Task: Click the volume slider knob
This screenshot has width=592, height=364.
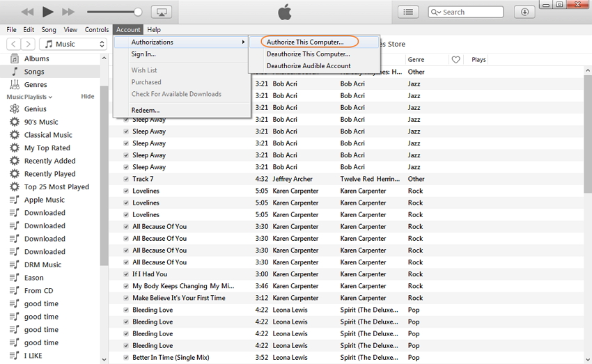Action: click(138, 12)
